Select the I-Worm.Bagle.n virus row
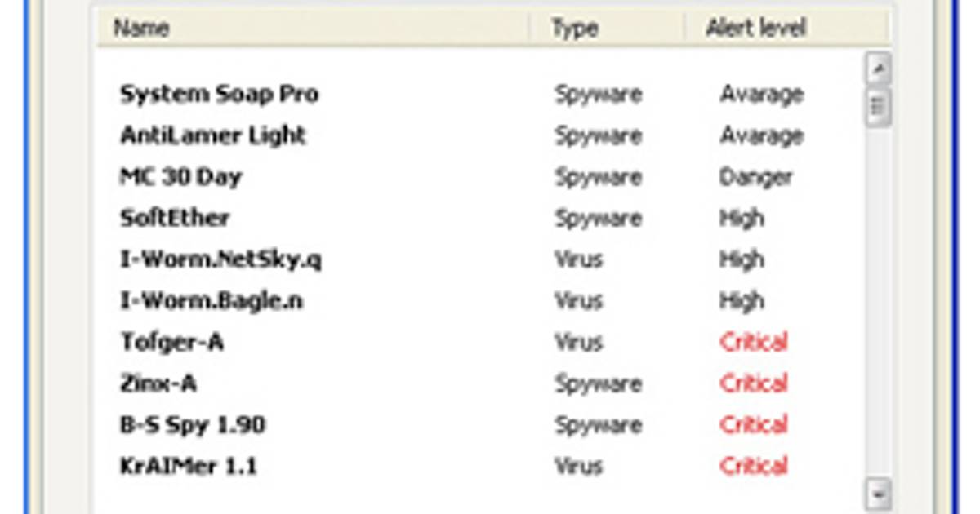980x514 pixels. tap(211, 301)
